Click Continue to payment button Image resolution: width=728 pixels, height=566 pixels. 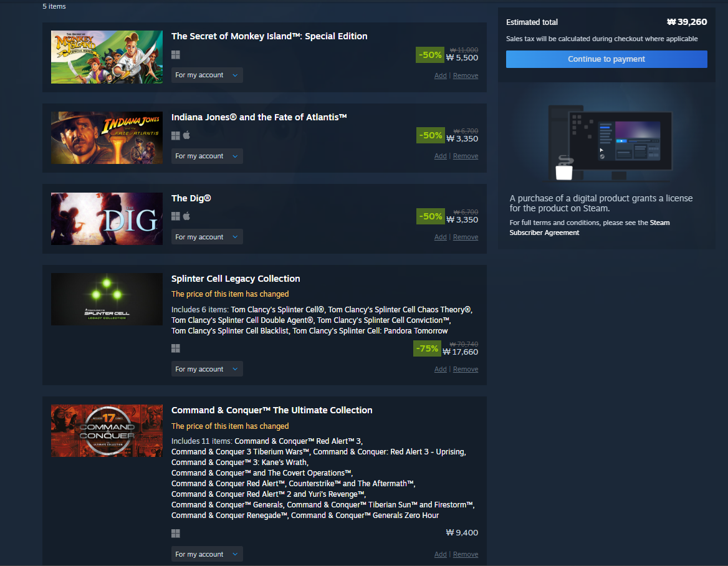pyautogui.click(x=606, y=59)
